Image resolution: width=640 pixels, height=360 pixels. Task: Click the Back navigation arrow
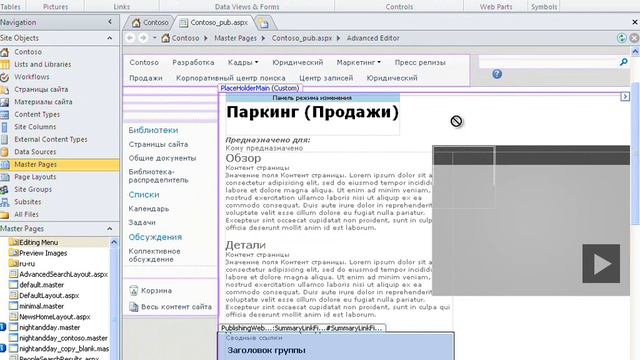click(x=130, y=38)
